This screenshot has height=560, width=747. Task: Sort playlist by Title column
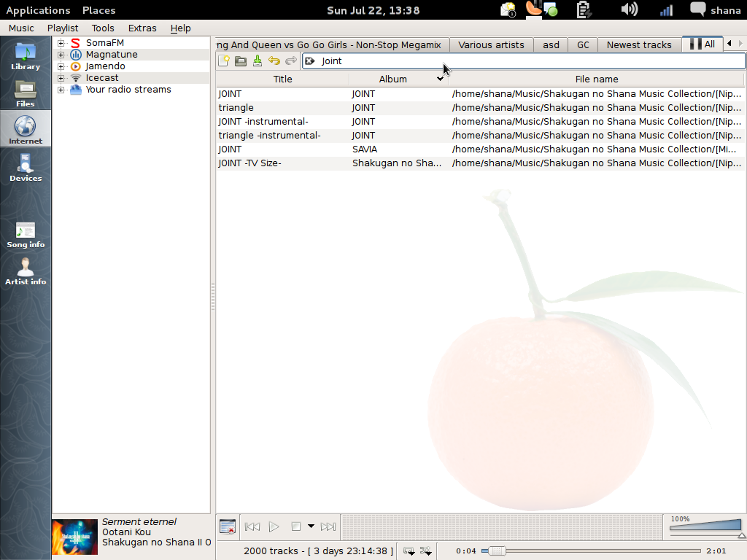[x=282, y=79]
